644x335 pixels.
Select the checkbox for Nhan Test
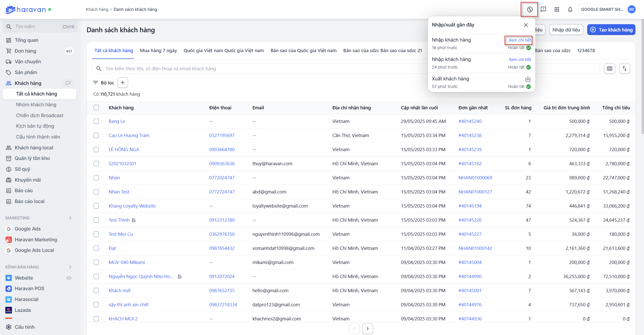tap(96, 192)
